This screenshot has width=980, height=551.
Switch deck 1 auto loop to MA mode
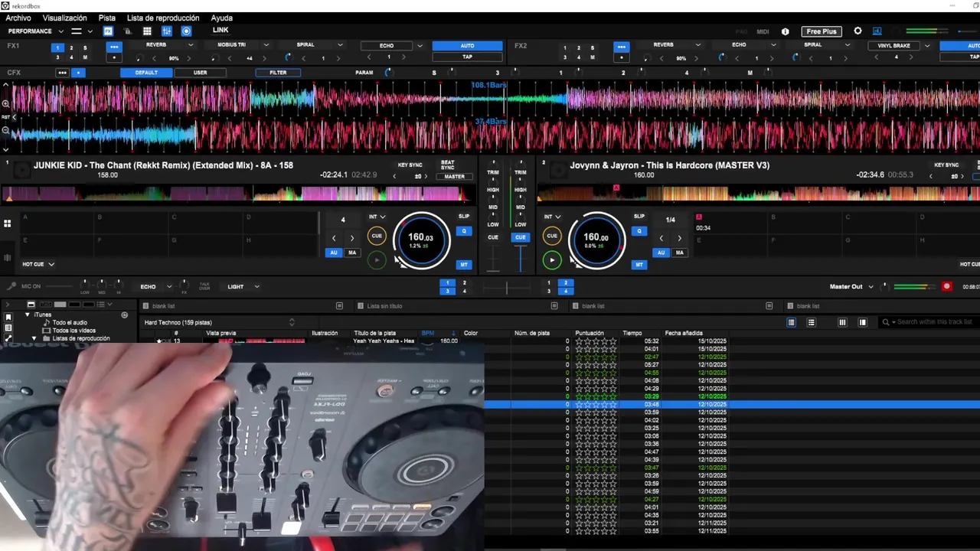[352, 253]
